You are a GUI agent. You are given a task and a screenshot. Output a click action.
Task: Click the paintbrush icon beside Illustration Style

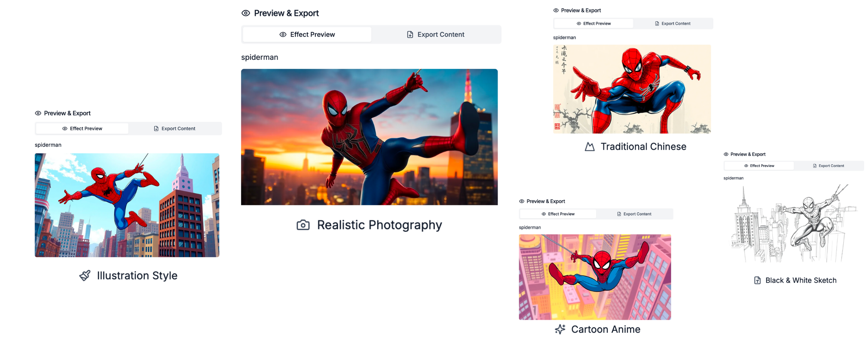(85, 276)
